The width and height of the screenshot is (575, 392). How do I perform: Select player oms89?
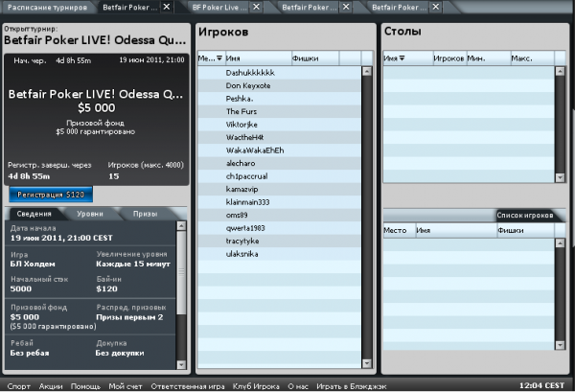[x=279, y=215]
